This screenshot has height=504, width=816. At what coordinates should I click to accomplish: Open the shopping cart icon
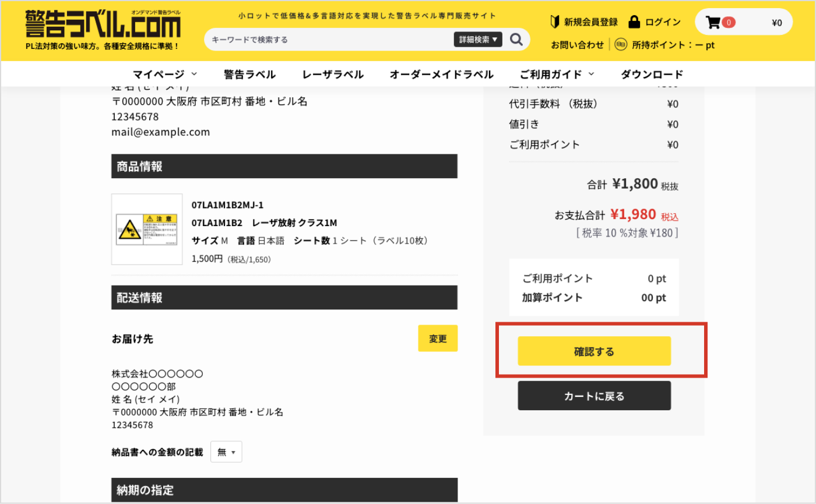coord(712,23)
